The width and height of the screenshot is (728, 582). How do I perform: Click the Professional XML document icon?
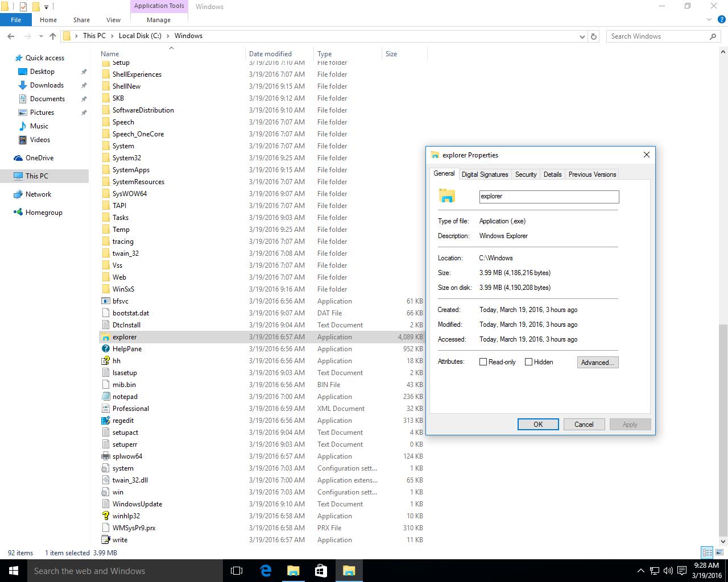click(105, 409)
